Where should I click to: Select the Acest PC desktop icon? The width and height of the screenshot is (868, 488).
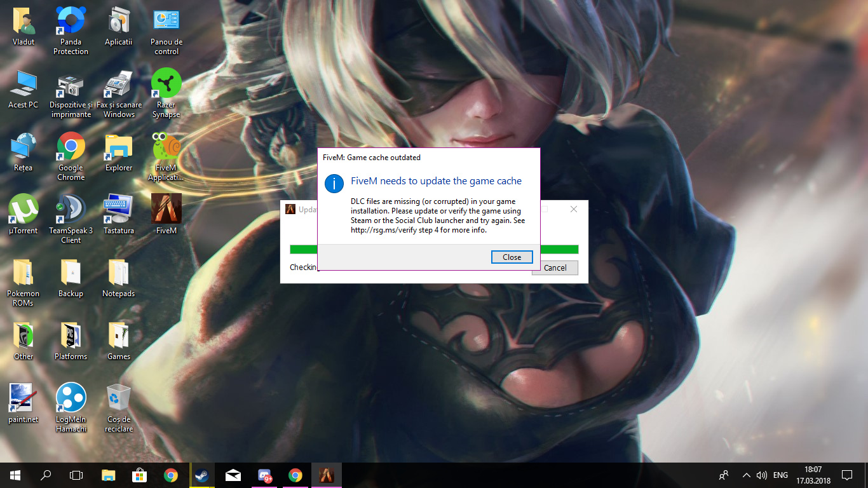(24, 90)
